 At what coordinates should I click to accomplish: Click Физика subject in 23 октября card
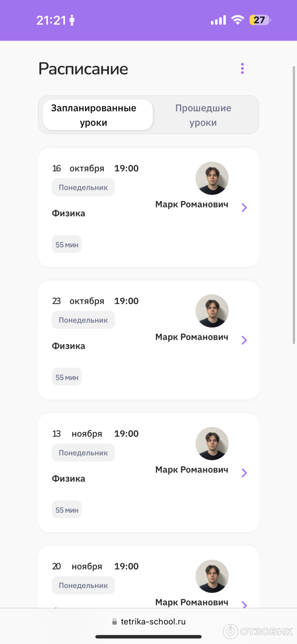pos(68,346)
